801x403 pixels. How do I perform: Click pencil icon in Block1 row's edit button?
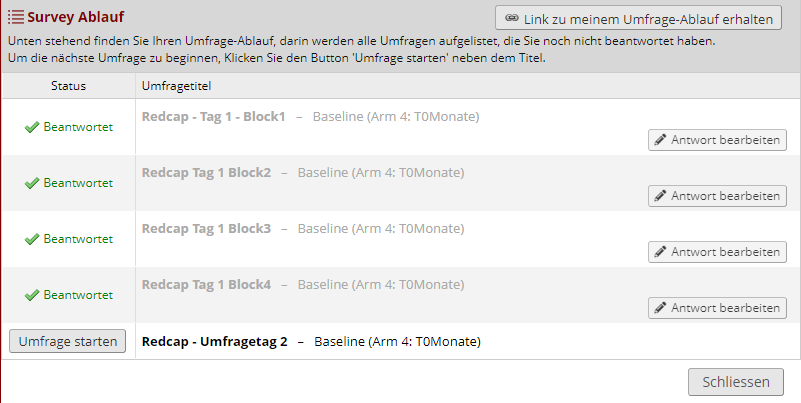coord(660,140)
